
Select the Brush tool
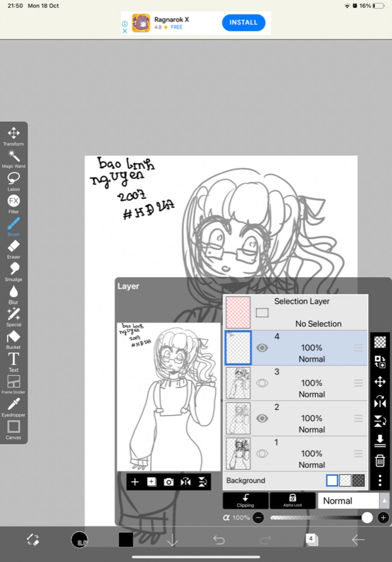click(x=13, y=227)
